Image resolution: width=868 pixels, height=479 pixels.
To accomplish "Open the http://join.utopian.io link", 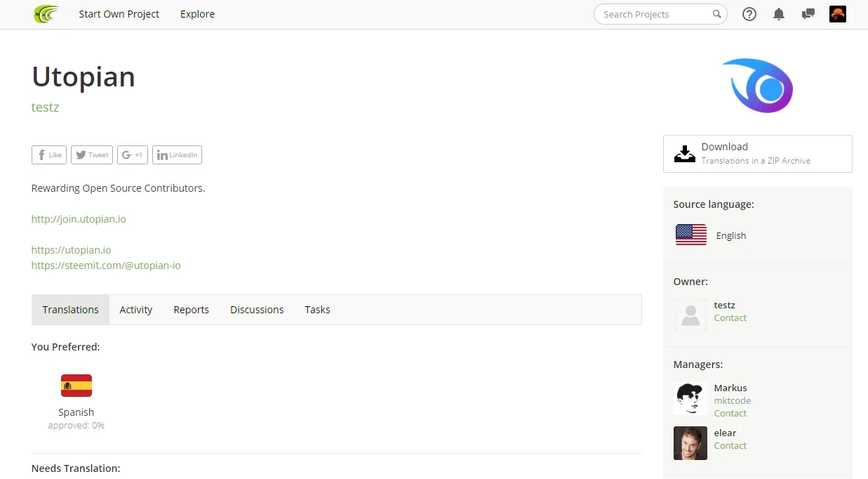I will [x=79, y=219].
